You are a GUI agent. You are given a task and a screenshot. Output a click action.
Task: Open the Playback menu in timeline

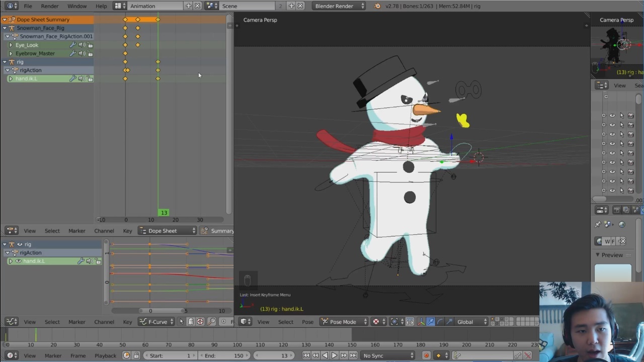click(105, 355)
